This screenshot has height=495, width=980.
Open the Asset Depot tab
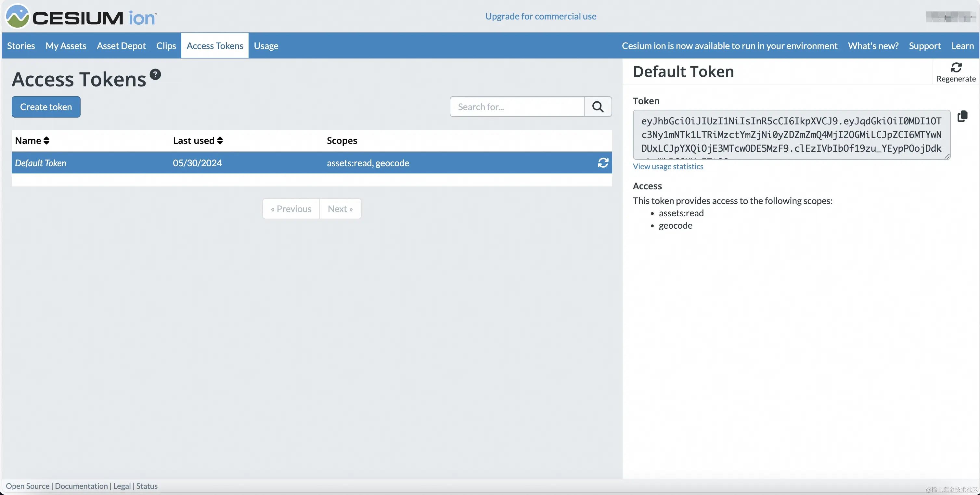121,45
